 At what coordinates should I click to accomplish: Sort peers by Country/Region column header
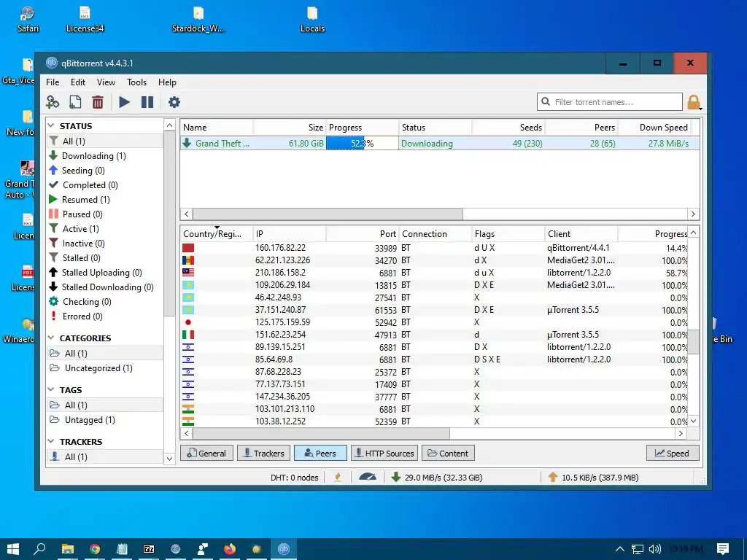pos(217,234)
